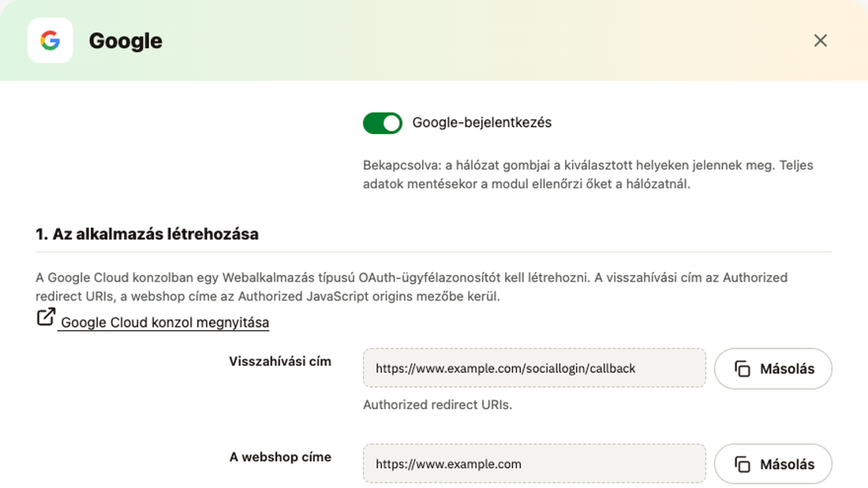Click the Visszahívási cím URL field
Viewport: 868px width, 488px height.
click(534, 368)
